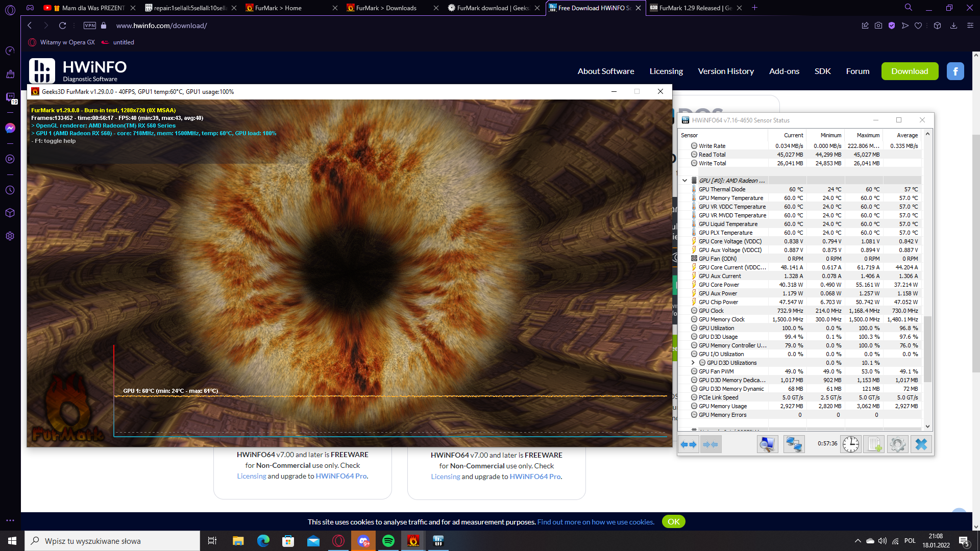
Task: Expand the GPU D3D Utilizations row
Action: click(693, 363)
